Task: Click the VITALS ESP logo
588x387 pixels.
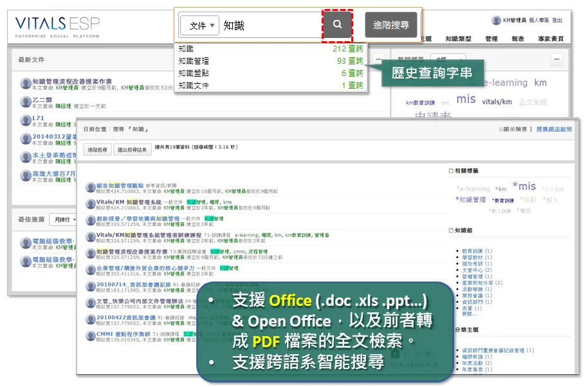Action: (57, 26)
